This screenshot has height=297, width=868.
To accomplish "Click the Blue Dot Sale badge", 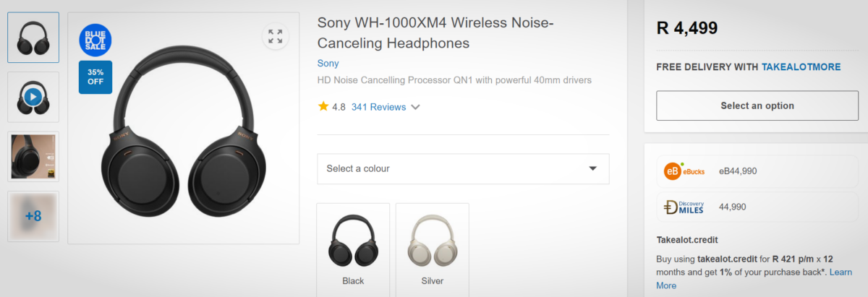I will tap(95, 40).
